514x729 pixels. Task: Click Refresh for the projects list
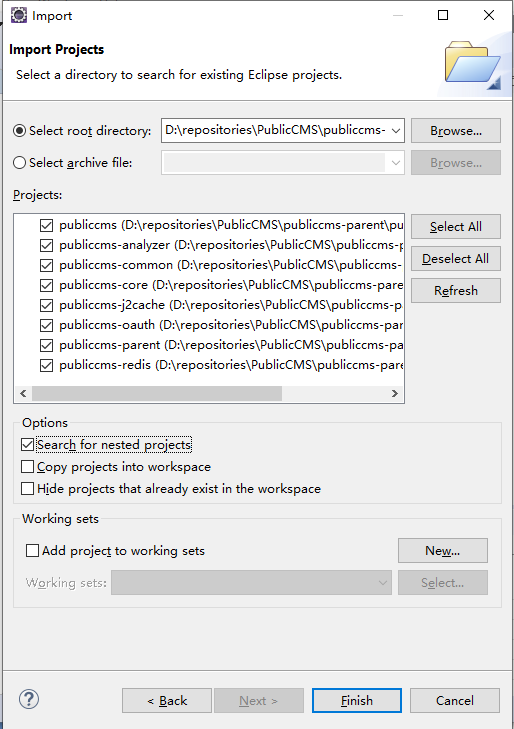[x=455, y=291]
